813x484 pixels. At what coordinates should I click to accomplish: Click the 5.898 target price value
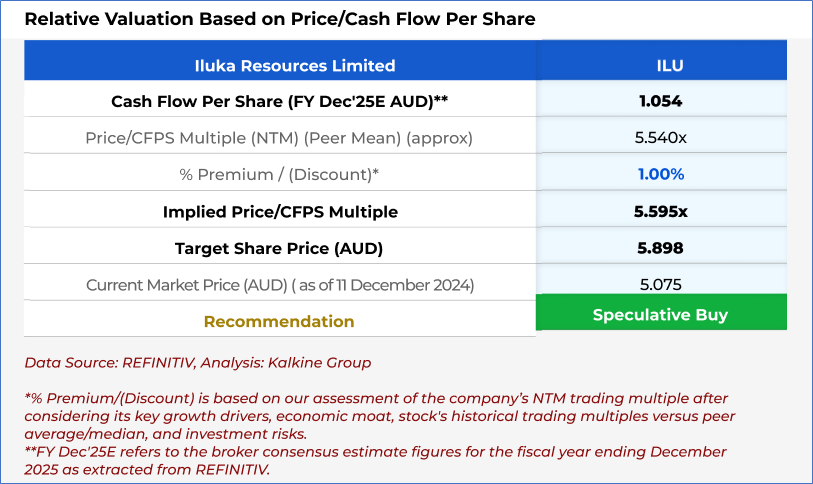tap(660, 248)
